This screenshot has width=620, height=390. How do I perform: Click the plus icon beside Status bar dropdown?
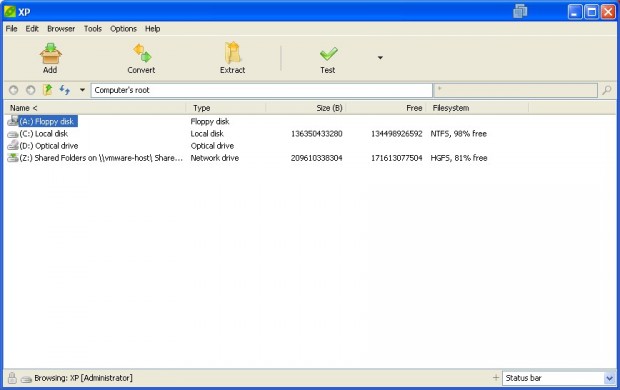pos(496,378)
